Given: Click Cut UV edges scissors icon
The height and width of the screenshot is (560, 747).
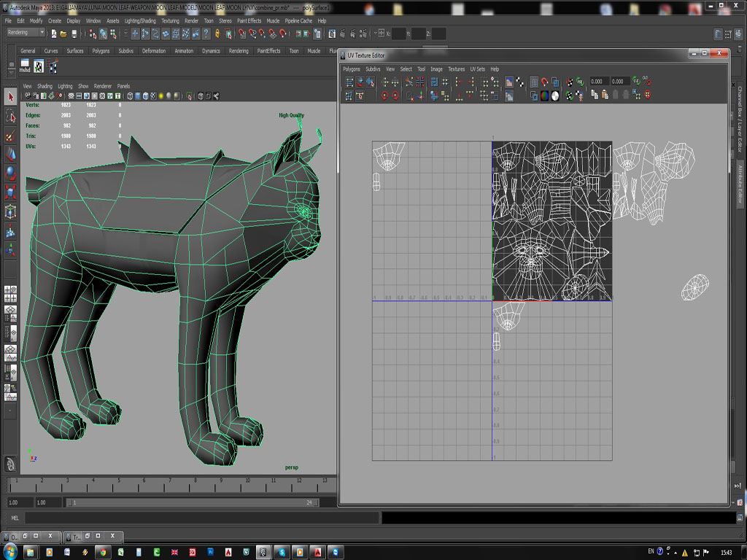Looking at the screenshot, I should [409, 82].
